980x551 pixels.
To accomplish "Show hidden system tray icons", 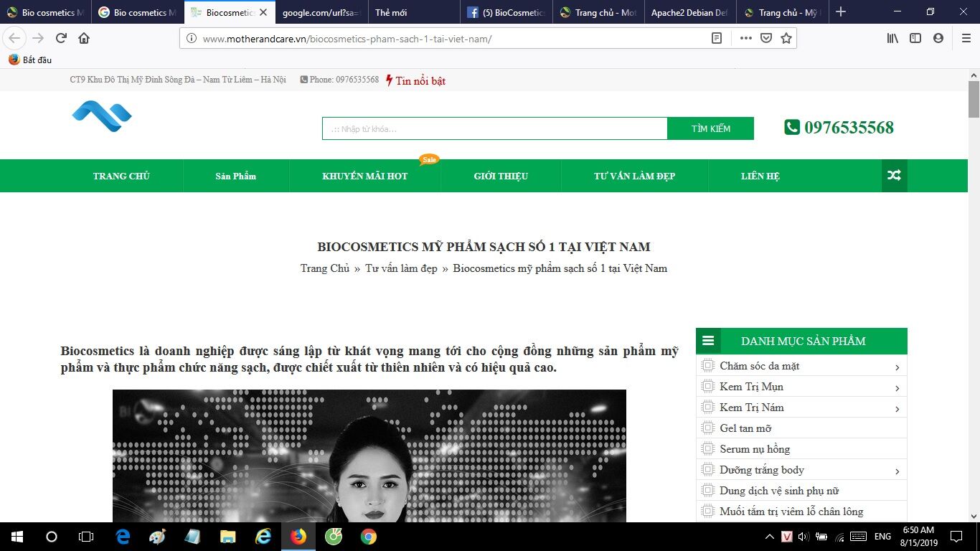I will (x=770, y=537).
